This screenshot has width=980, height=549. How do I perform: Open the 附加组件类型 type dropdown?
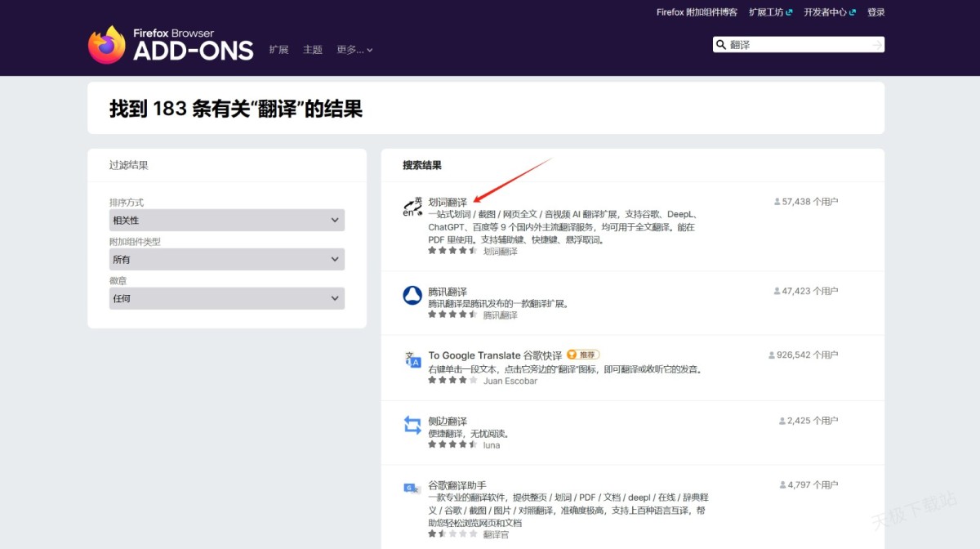pos(226,260)
